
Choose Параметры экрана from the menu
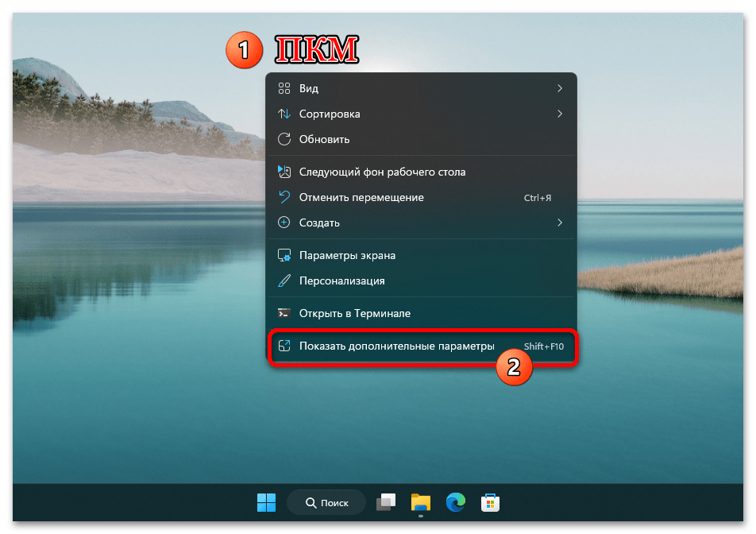(347, 255)
